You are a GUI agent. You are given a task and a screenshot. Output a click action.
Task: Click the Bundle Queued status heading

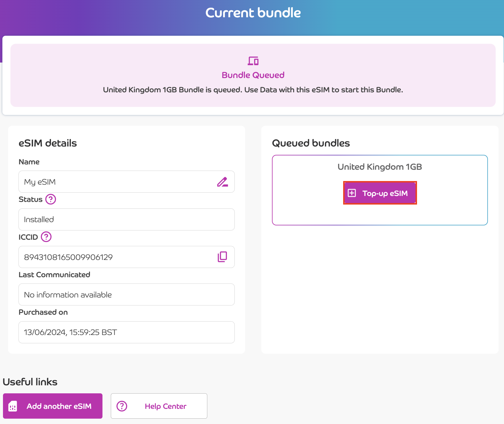pyautogui.click(x=253, y=75)
